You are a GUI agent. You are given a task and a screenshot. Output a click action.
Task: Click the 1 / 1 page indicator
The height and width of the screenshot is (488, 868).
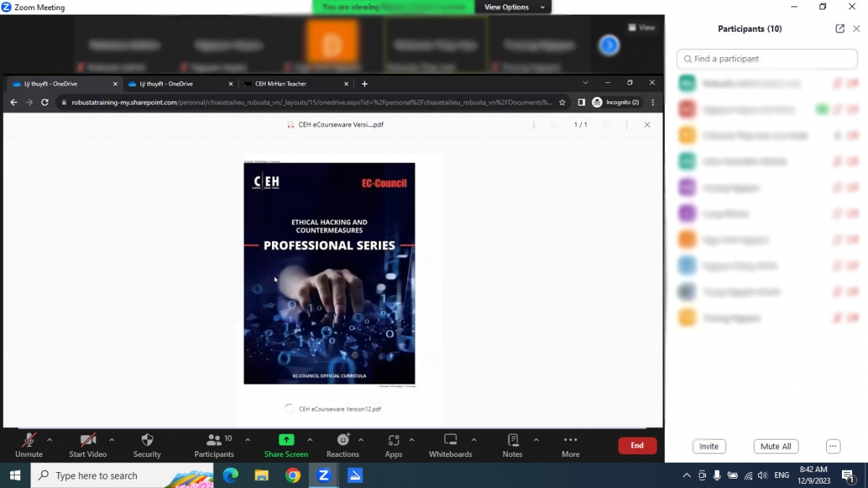pos(581,125)
